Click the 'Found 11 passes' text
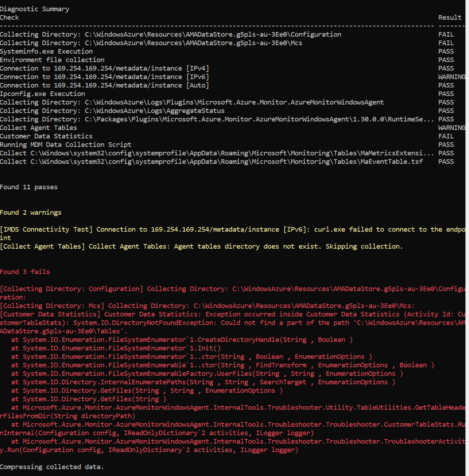Viewport: 469px width, 476px height. click(29, 187)
